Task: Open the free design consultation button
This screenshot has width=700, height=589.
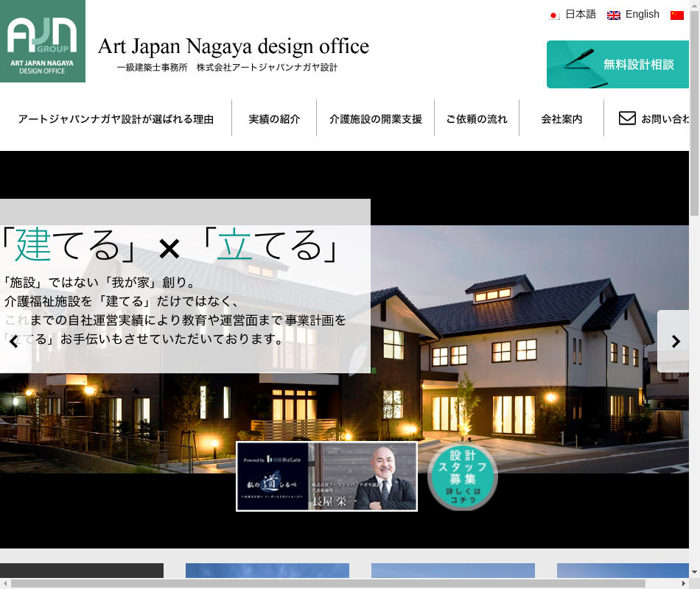Action: [x=619, y=65]
